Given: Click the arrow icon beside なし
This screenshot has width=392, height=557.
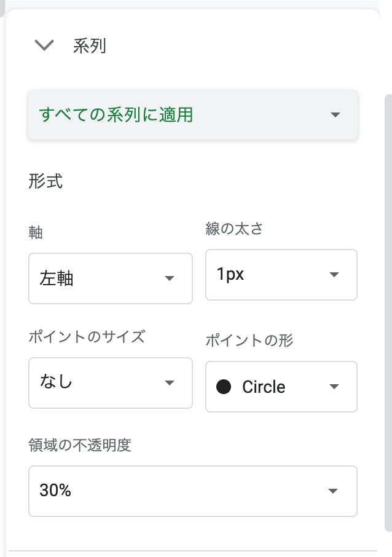Looking at the screenshot, I should pos(170,382).
